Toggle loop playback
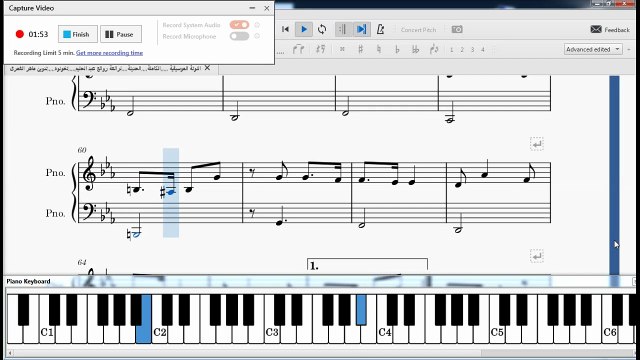 click(322, 29)
